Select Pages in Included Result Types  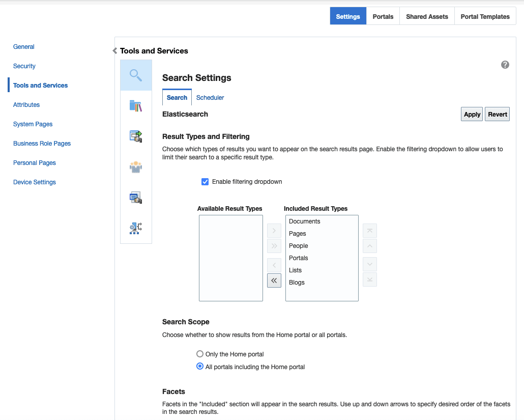coord(322,234)
